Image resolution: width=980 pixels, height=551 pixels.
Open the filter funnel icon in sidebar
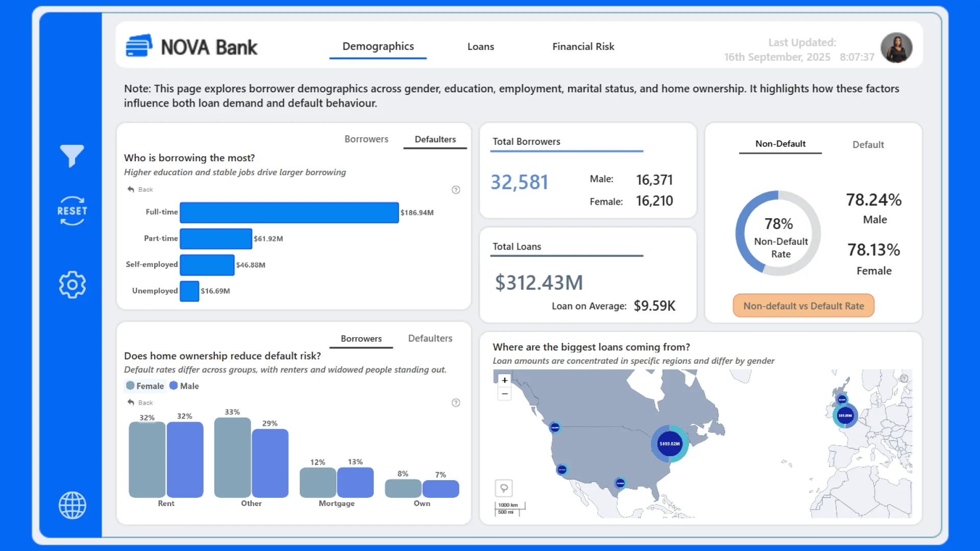pos(72,156)
